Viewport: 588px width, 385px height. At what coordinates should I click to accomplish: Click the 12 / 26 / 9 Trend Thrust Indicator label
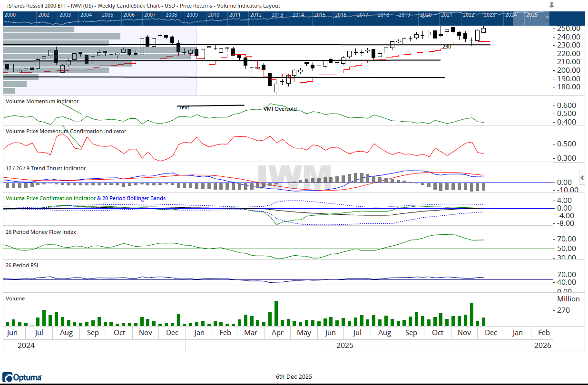point(46,168)
